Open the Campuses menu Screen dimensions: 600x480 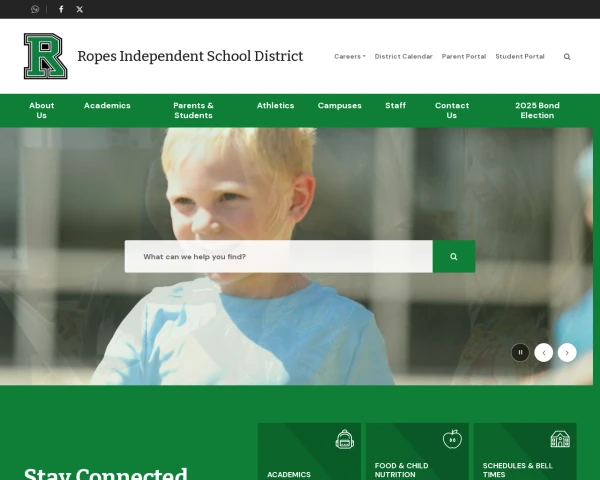[x=339, y=105]
